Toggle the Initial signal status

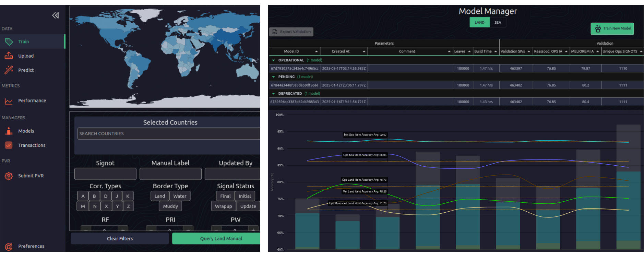(245, 196)
